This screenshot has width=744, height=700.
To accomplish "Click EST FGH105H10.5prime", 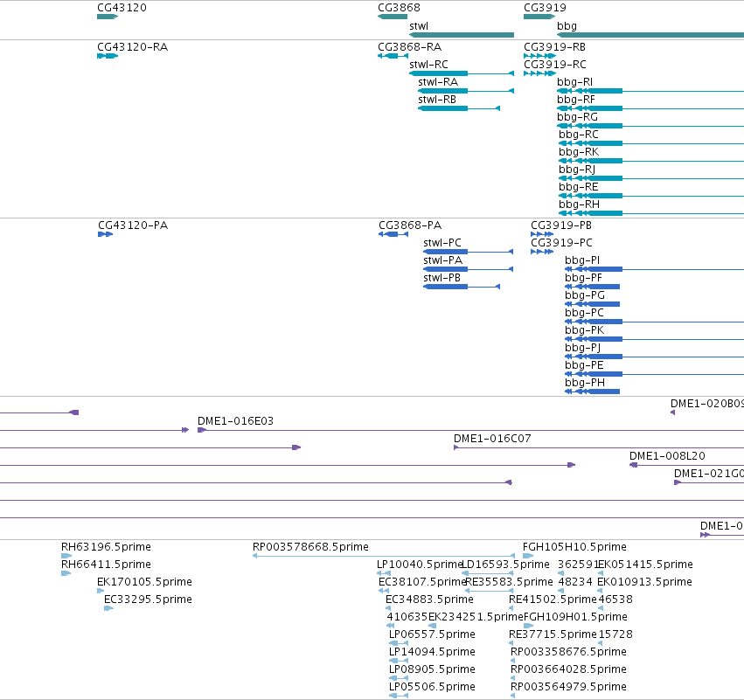I will click(574, 547).
